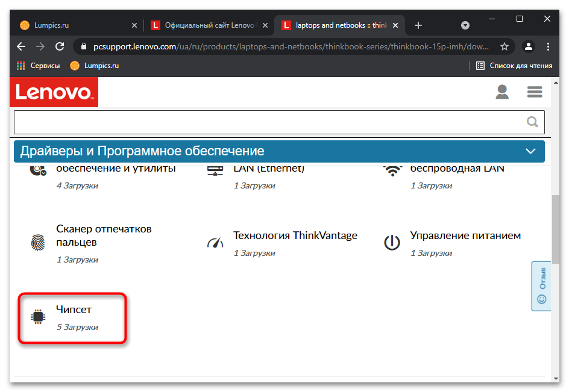Click the fingerprint scanner icon
The width and height of the screenshot is (569, 392).
point(38,243)
